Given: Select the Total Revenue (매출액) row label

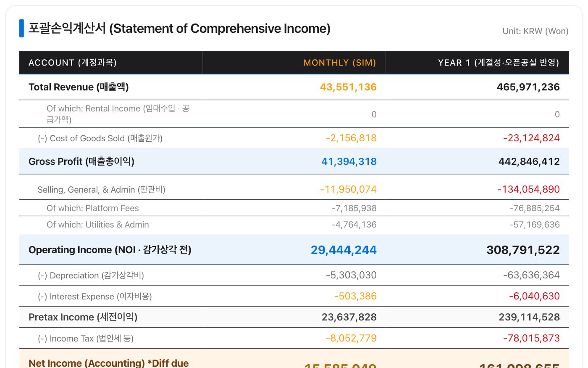Looking at the screenshot, I should (x=79, y=87).
